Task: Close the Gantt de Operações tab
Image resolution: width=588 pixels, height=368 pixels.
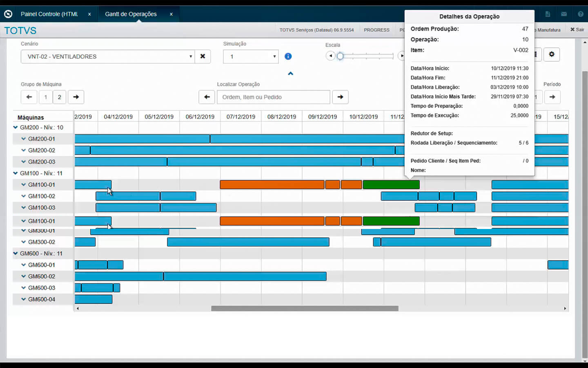Action: coord(171,14)
